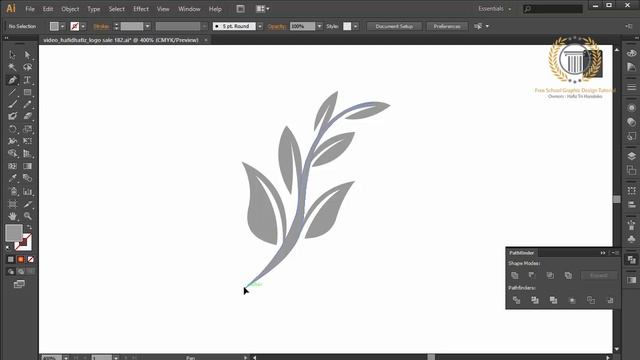Click the Divide pathfinder icon
The image size is (640, 360).
(516, 300)
